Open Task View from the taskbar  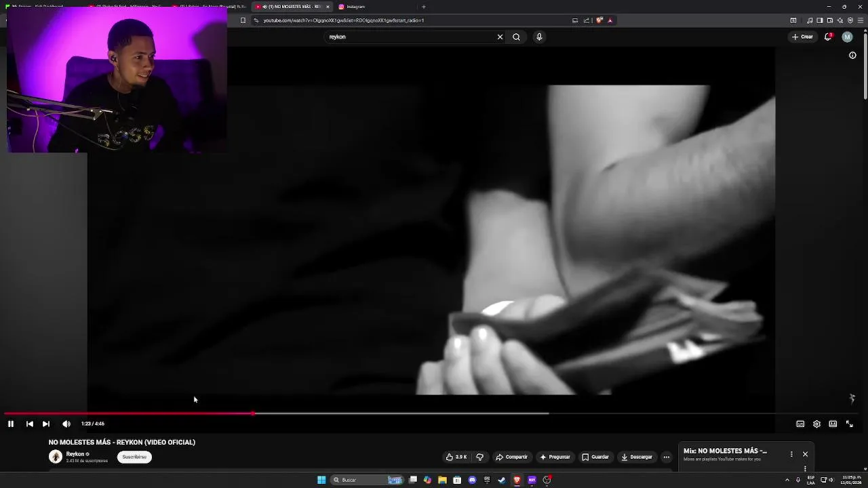[x=412, y=480]
